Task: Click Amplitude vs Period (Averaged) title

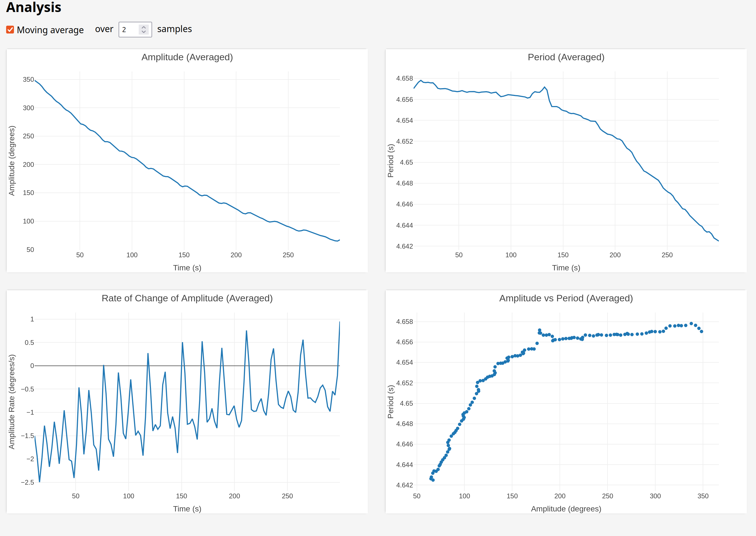Action: point(565,298)
